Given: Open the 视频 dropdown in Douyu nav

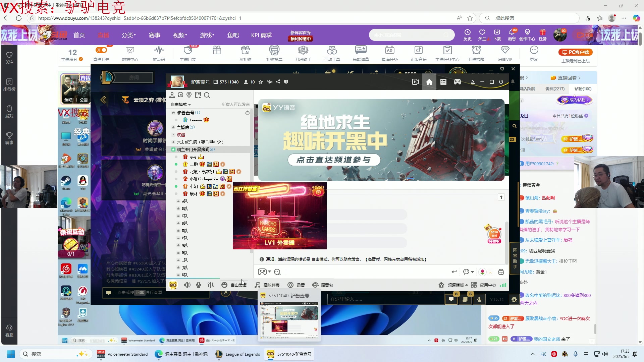Looking at the screenshot, I should coord(180,35).
